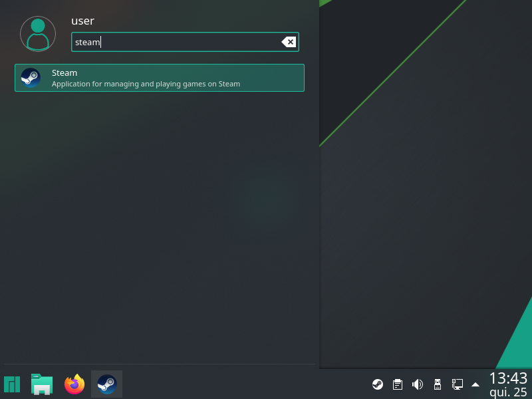
Task: Click the Manjaro application launcher icon
Action: pyautogui.click(x=12, y=384)
